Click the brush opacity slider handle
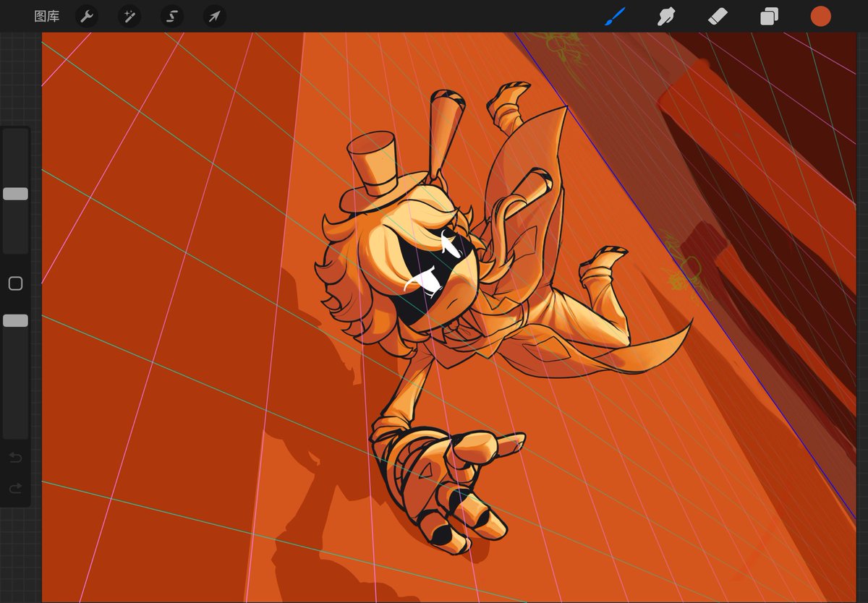This screenshot has height=603, width=868. 15,320
